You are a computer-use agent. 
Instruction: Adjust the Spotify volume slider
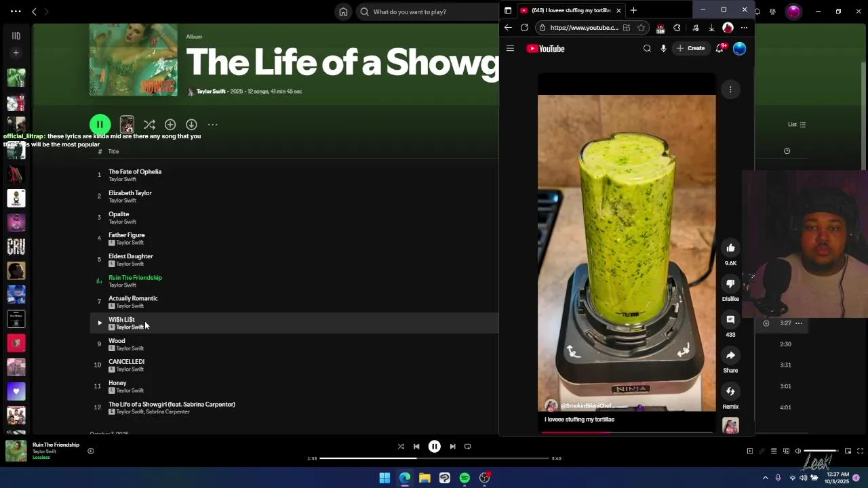click(820, 451)
